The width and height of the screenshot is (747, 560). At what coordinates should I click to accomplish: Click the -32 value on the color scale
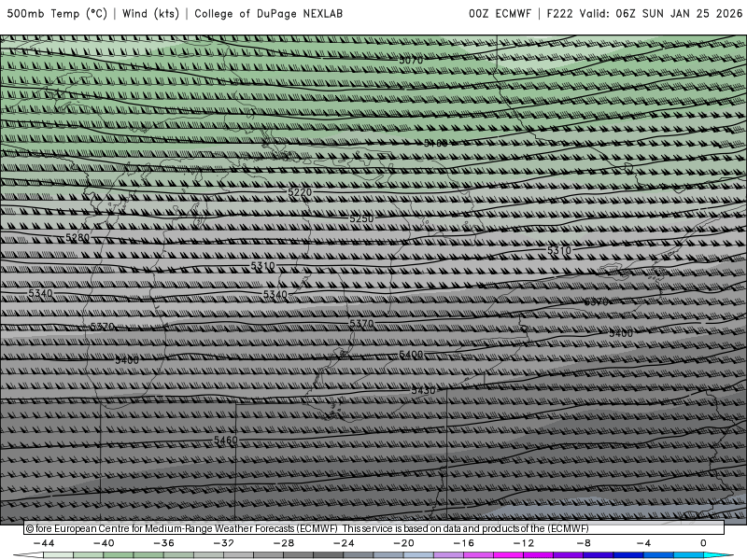click(x=223, y=543)
